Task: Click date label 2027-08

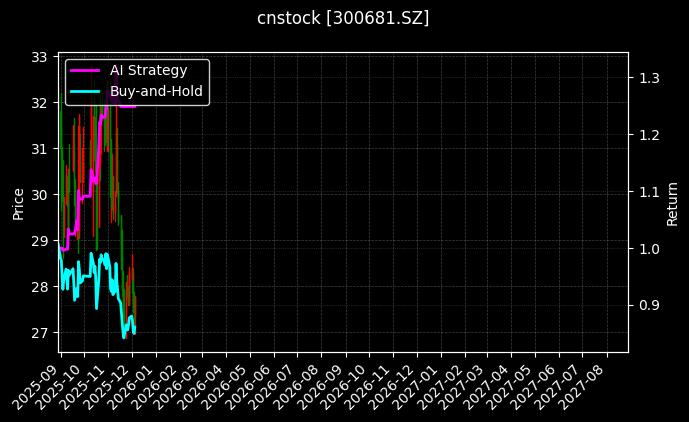Action: (x=580, y=386)
